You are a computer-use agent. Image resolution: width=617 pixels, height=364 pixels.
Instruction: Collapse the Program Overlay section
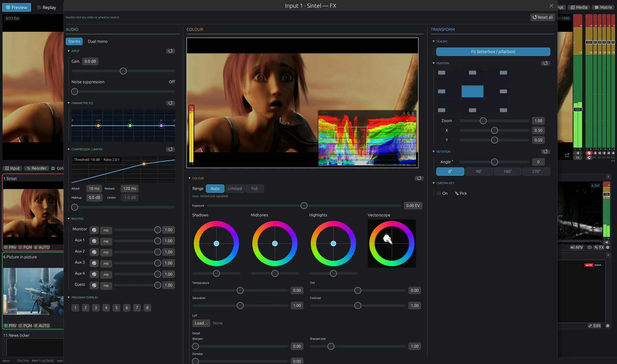coord(69,298)
